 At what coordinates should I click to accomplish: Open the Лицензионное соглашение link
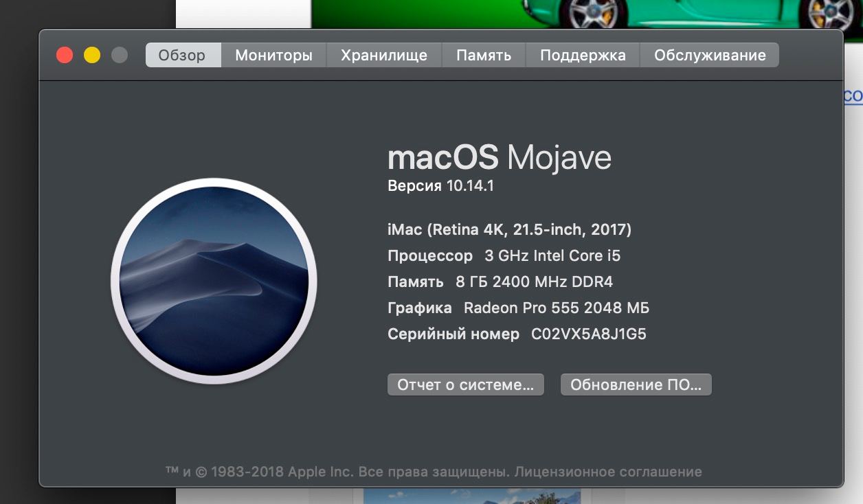[608, 472]
